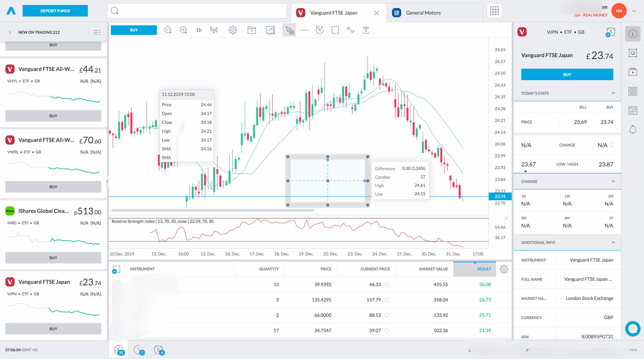The height and width of the screenshot is (359, 644).
Task: Toggle current price circle for 39.07
Action: click(387, 330)
